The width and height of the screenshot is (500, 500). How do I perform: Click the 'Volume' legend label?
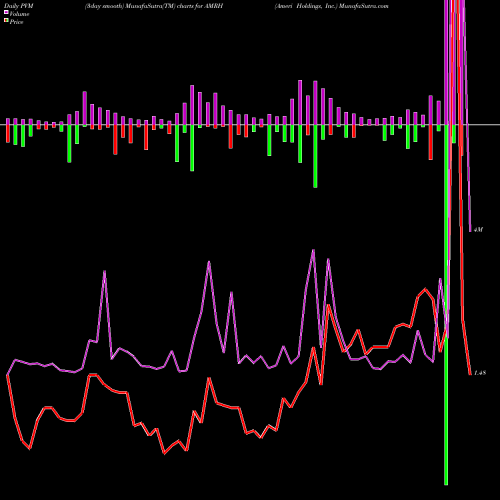coord(19,14)
